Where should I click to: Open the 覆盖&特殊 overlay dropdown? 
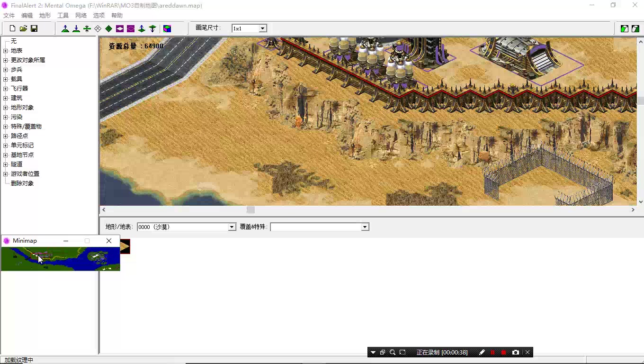click(365, 227)
